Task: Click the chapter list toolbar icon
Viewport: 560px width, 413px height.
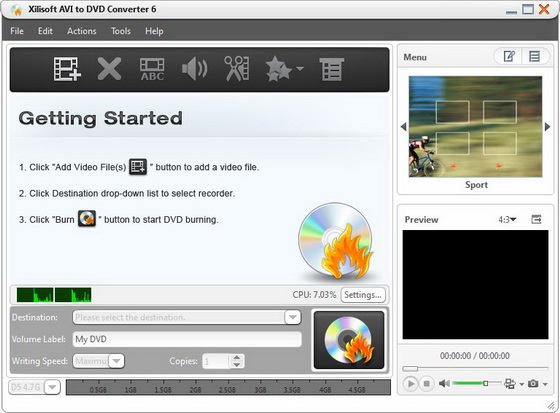Action: 332,69
